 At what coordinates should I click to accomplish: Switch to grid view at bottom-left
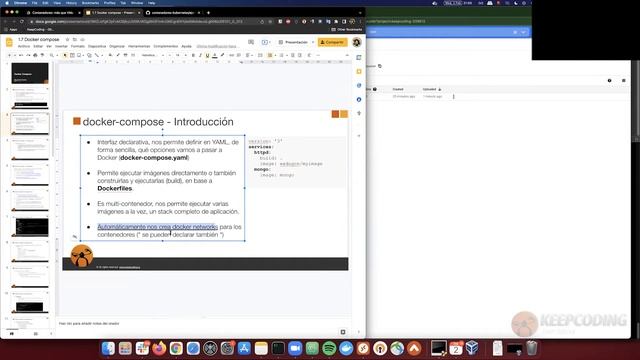pyautogui.click(x=36, y=334)
